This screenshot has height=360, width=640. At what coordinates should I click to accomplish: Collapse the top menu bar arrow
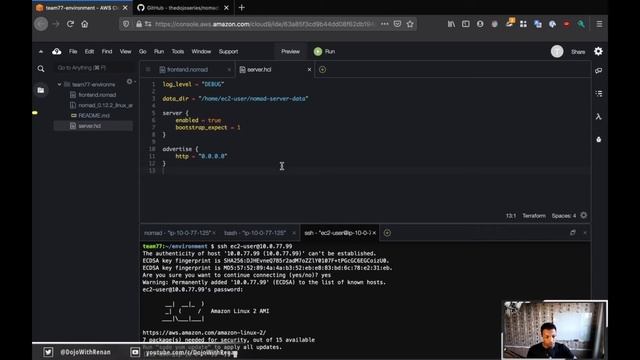41,51
